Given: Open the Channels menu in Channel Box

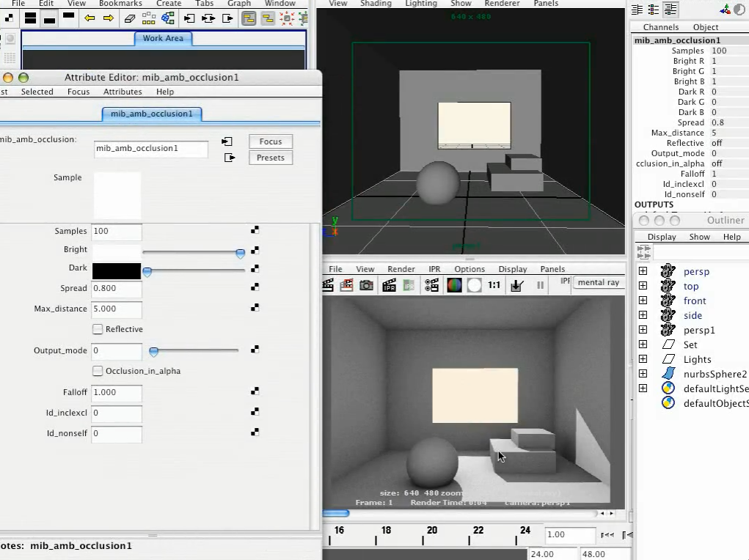Looking at the screenshot, I should pyautogui.click(x=661, y=27).
